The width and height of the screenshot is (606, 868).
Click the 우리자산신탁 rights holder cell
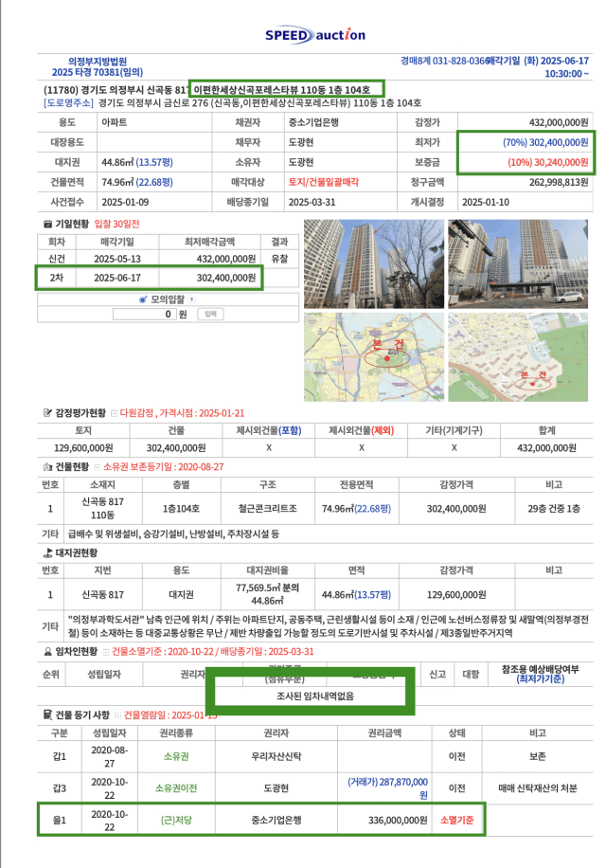coord(276,756)
